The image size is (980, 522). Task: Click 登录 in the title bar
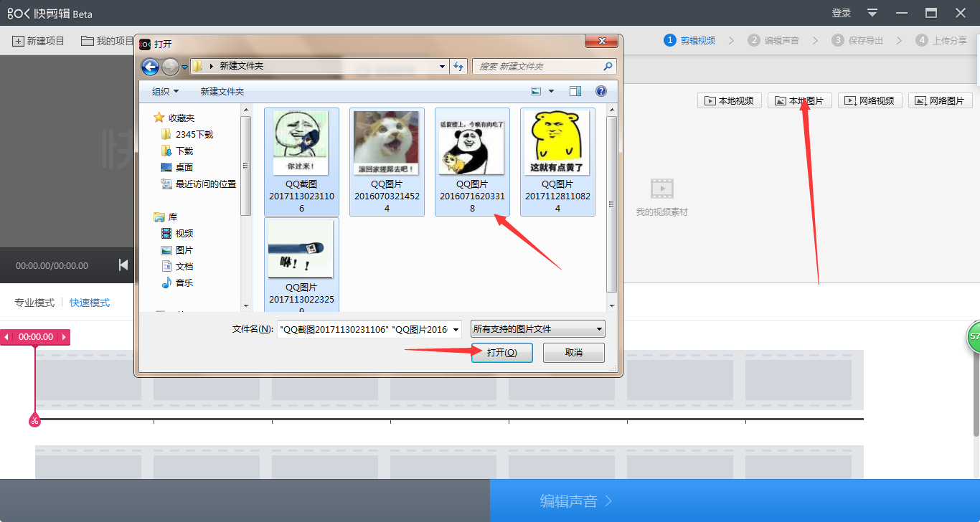coord(842,13)
